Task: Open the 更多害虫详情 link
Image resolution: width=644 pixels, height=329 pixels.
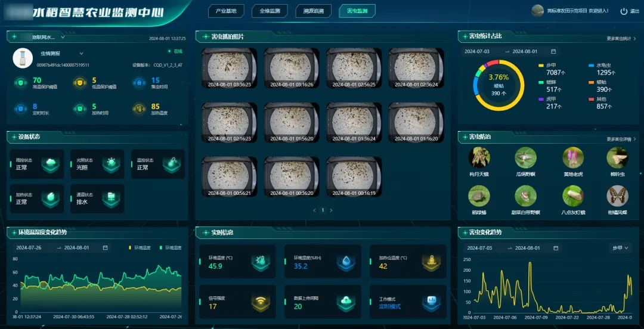Action: pos(621,139)
